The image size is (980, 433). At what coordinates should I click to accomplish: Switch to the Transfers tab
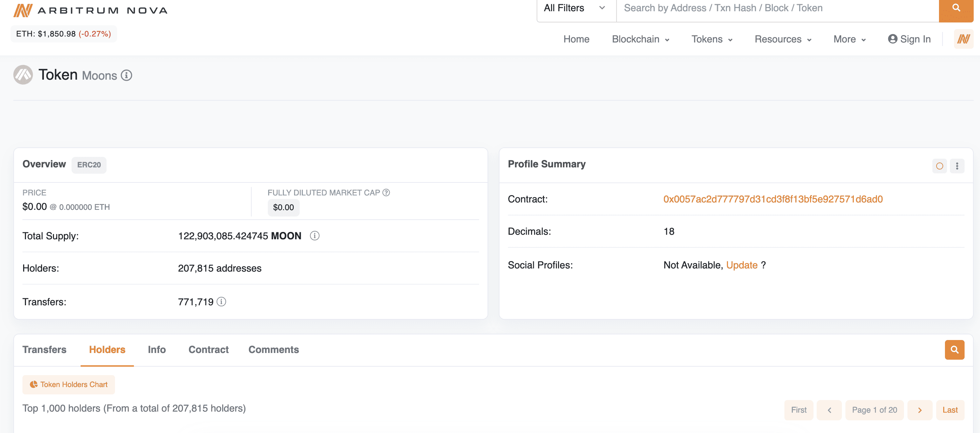(44, 349)
